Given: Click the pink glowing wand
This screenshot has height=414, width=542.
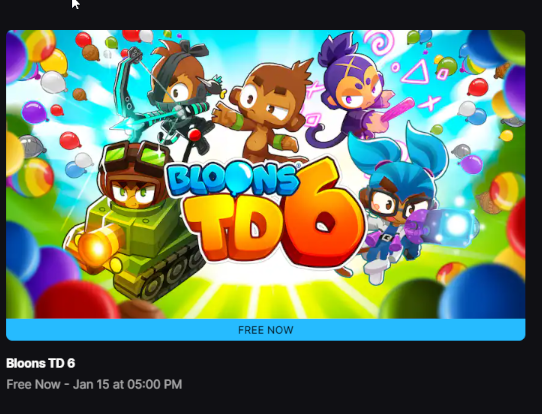Looking at the screenshot, I should tap(398, 111).
